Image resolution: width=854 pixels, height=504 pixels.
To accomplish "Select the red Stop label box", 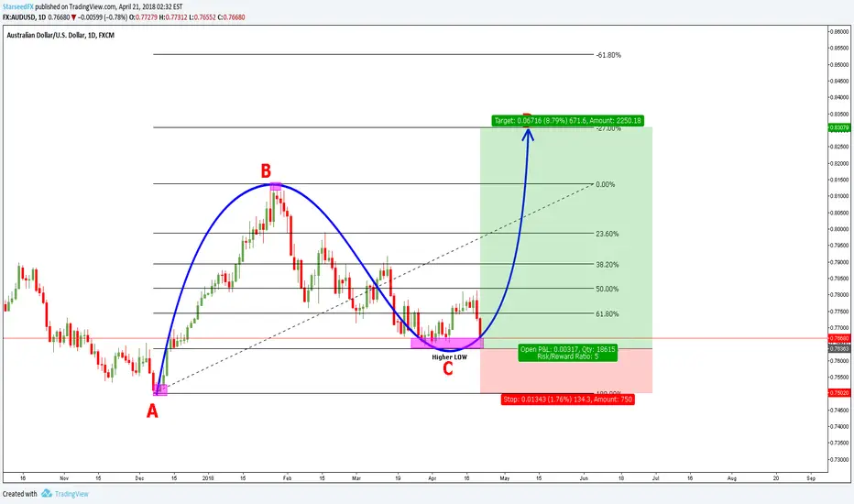I will tap(567, 400).
